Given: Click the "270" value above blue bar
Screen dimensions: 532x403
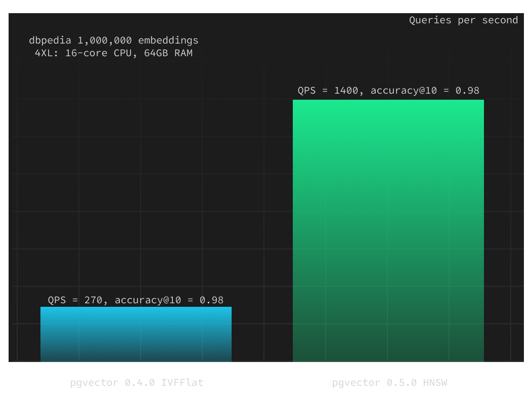Looking at the screenshot, I should pos(94,300).
